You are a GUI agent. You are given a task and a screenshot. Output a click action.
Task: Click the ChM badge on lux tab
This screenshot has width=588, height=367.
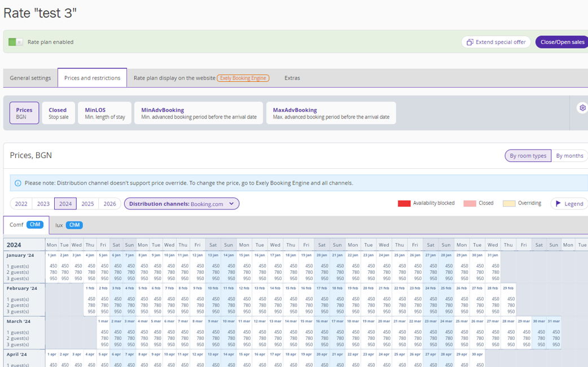74,225
